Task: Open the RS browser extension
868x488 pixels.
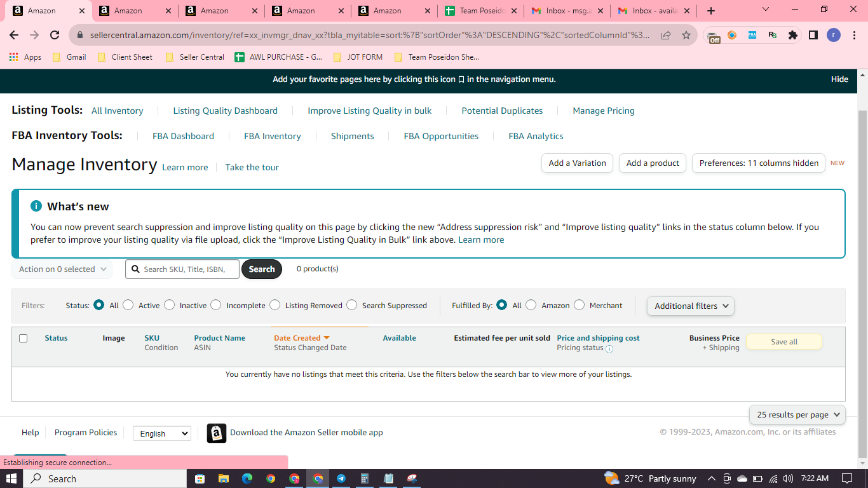Action: (x=773, y=35)
